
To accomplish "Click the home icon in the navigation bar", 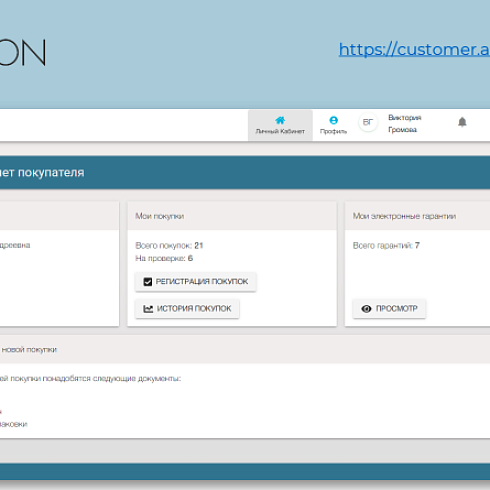I will [x=280, y=120].
